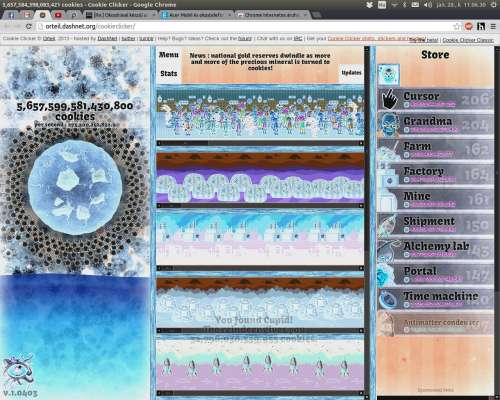Visit the forum link
Image resolution: width=500 pixels, height=400 pixels.
[x=245, y=39]
